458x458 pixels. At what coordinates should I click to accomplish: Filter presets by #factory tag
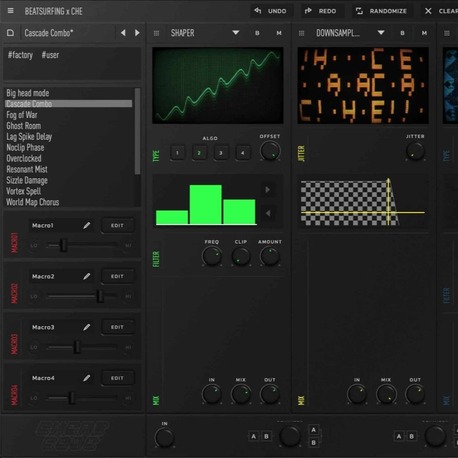20,55
